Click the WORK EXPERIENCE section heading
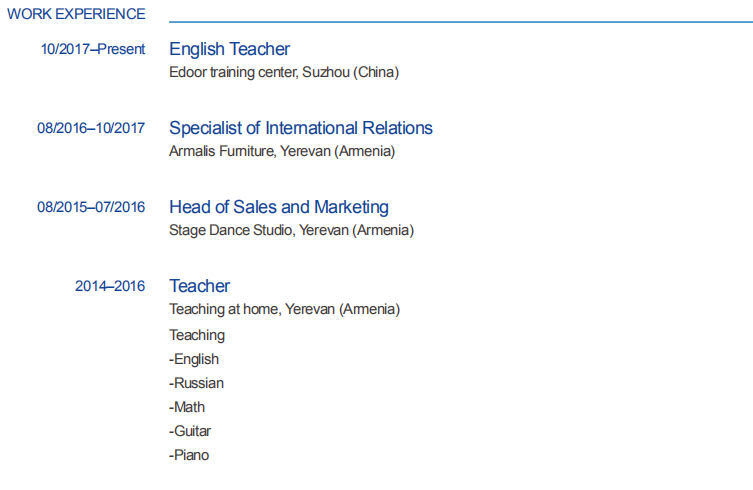The width and height of the screenshot is (753, 490). tap(76, 15)
